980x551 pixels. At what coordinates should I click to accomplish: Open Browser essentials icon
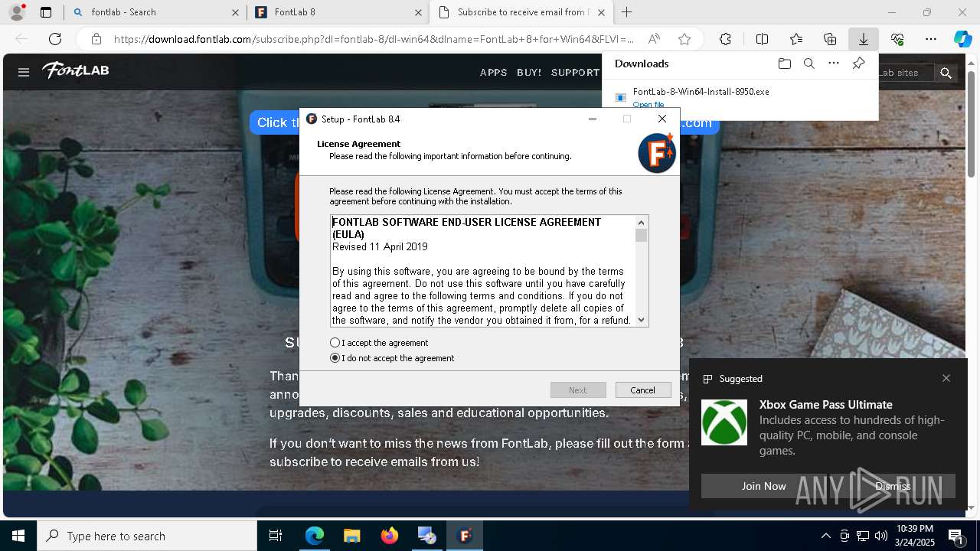897,39
